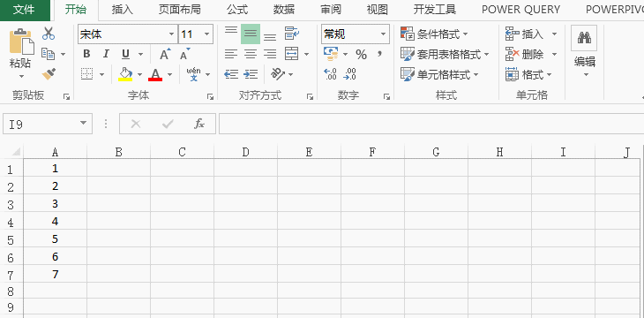Expand underline style arrow
Image resolution: width=644 pixels, height=318 pixels.
tap(140, 54)
